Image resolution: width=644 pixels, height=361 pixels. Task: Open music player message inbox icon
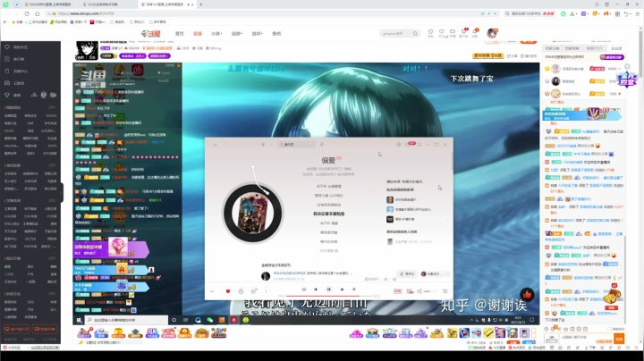point(408,145)
